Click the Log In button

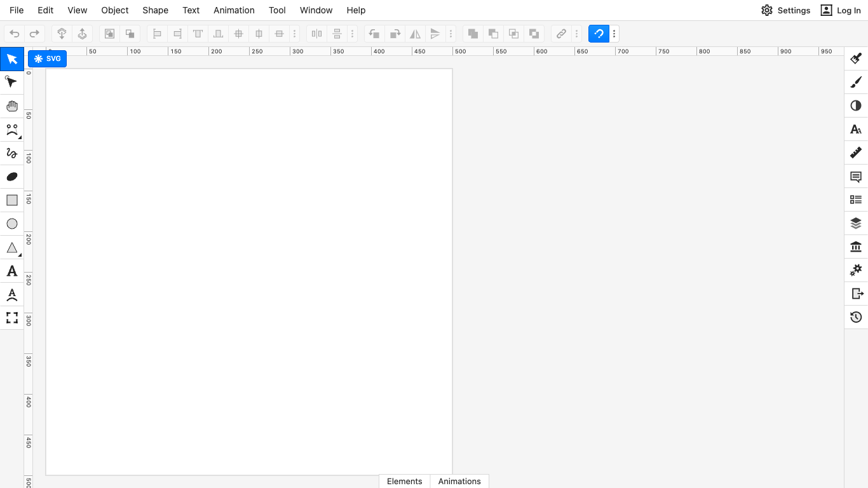point(841,10)
